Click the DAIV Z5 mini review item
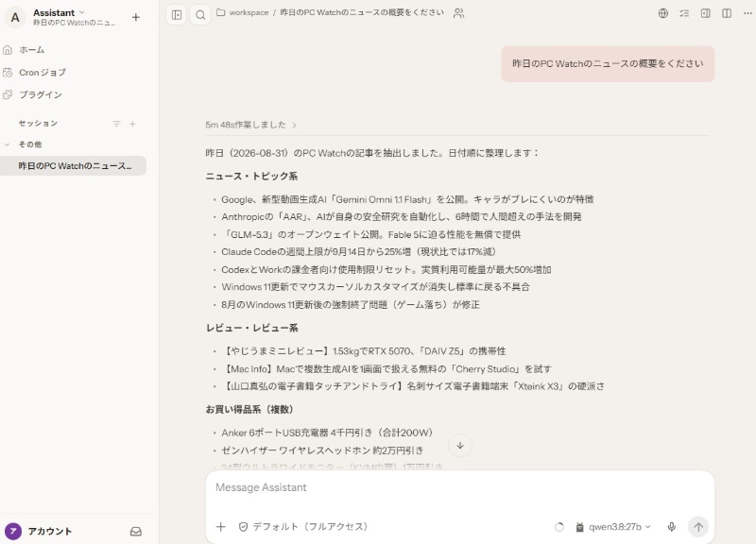This screenshot has height=544, width=756. tap(364, 351)
